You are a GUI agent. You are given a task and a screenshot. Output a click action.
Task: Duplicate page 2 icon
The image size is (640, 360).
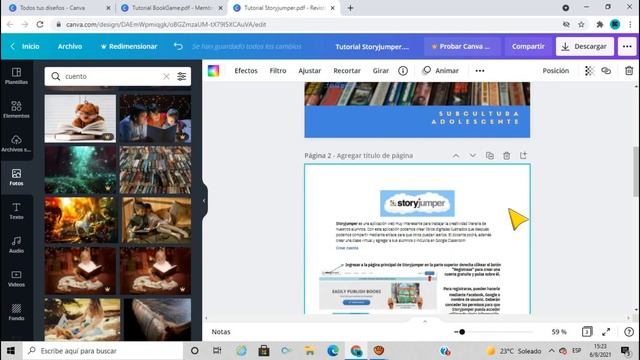click(489, 156)
